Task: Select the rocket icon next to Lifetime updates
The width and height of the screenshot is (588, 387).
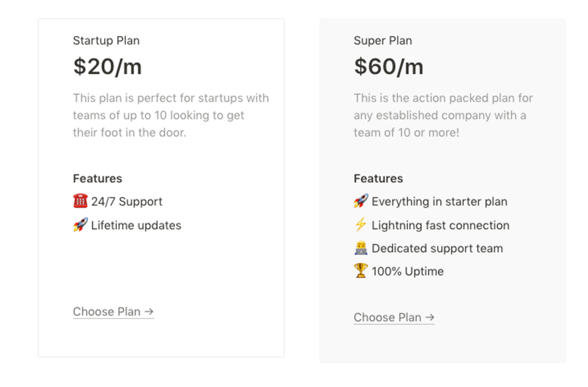Action: click(80, 225)
